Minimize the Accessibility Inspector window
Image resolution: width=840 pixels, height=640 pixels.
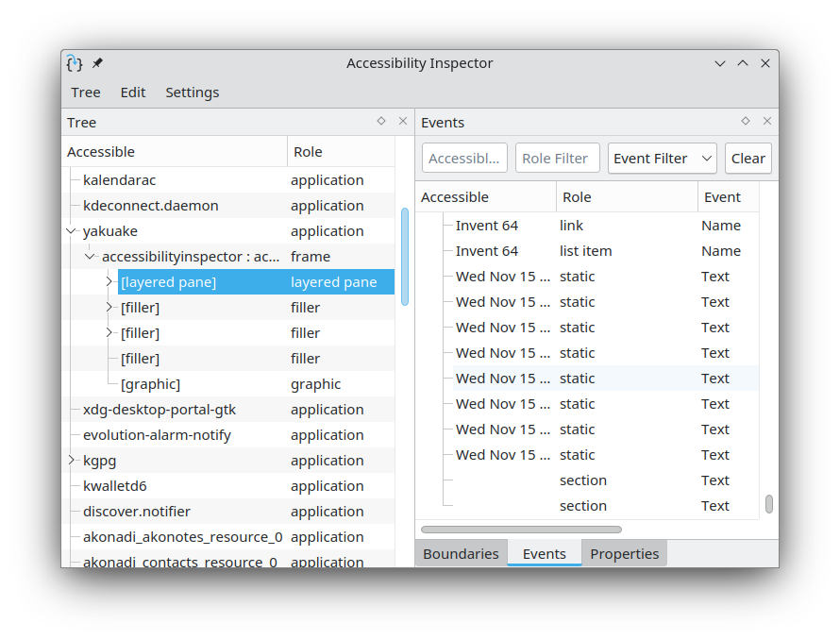[720, 63]
